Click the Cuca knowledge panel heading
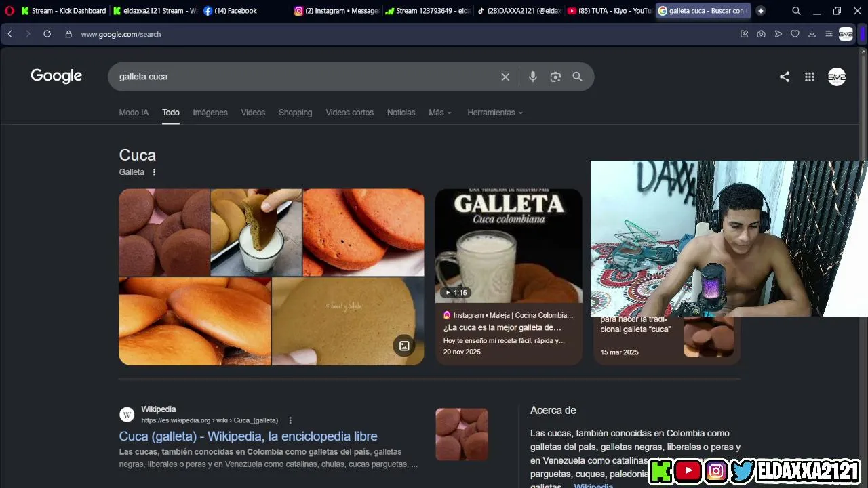Screen dimensions: 868x488 (x=138, y=155)
